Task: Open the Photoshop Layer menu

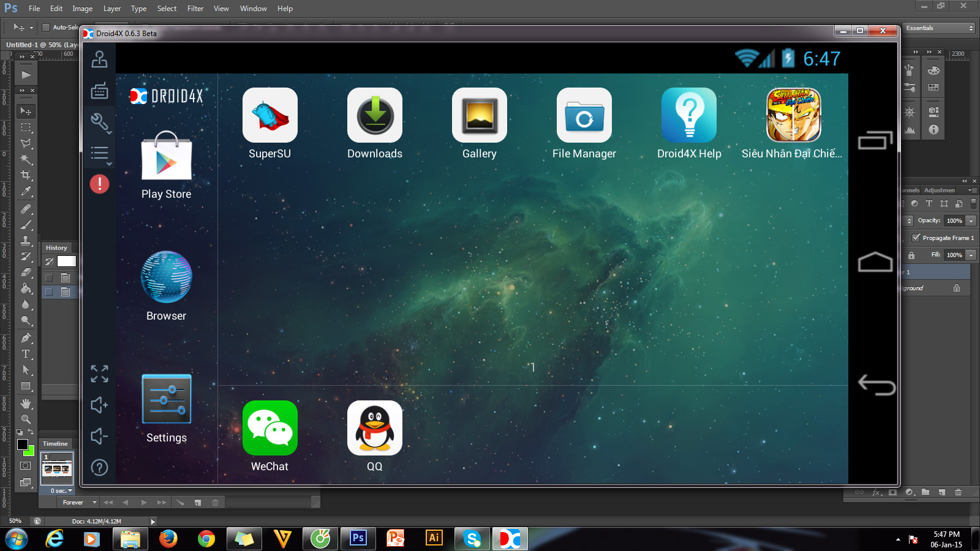Action: pos(112,9)
